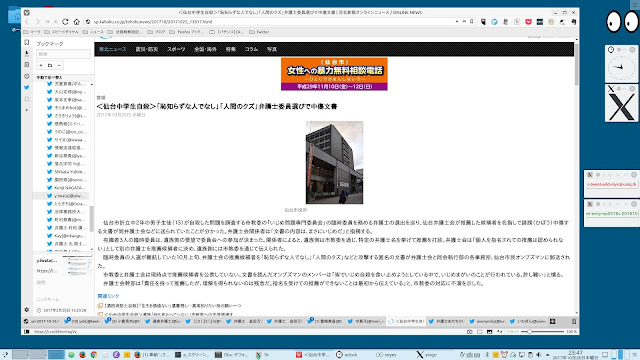Open the スポーツ navigation tab

[176, 49]
